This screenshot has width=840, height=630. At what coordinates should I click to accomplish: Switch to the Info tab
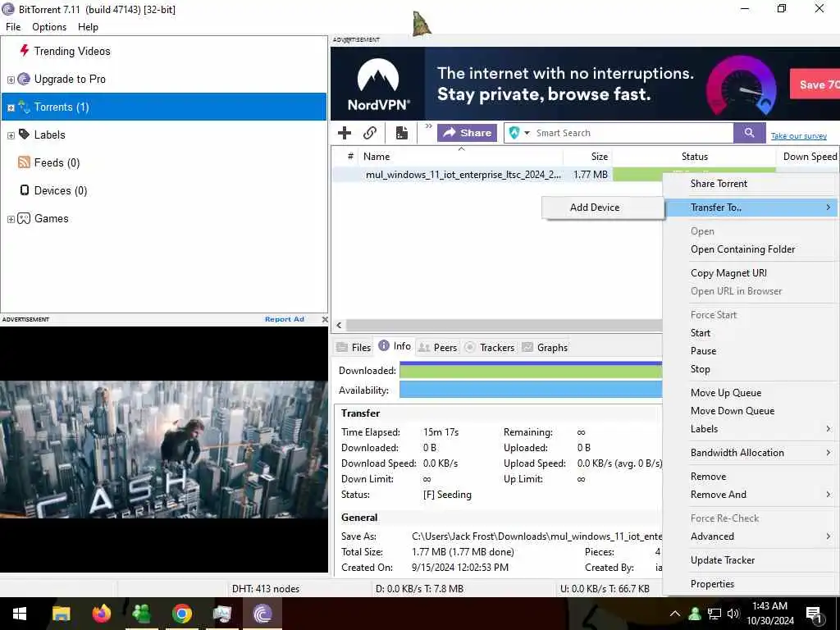(395, 346)
